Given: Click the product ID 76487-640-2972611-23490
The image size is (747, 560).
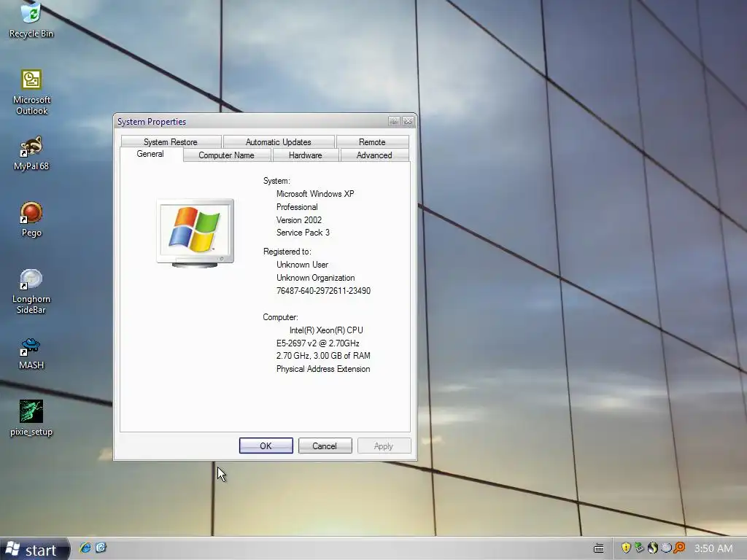Looking at the screenshot, I should [x=323, y=290].
